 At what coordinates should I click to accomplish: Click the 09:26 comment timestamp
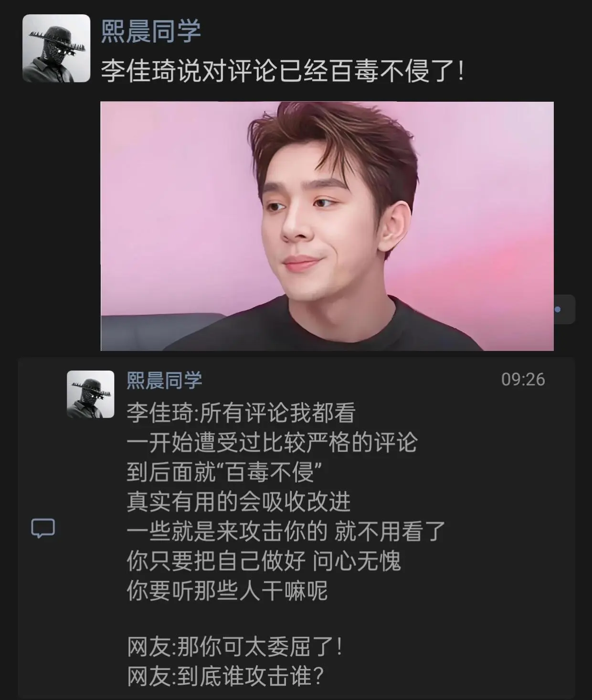tap(523, 380)
